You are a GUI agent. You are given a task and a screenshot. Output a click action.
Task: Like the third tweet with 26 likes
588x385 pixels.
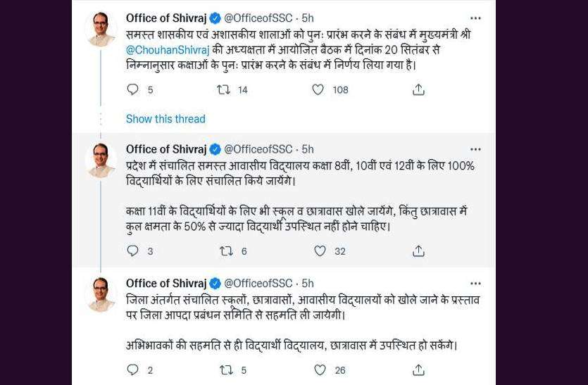[320, 370]
